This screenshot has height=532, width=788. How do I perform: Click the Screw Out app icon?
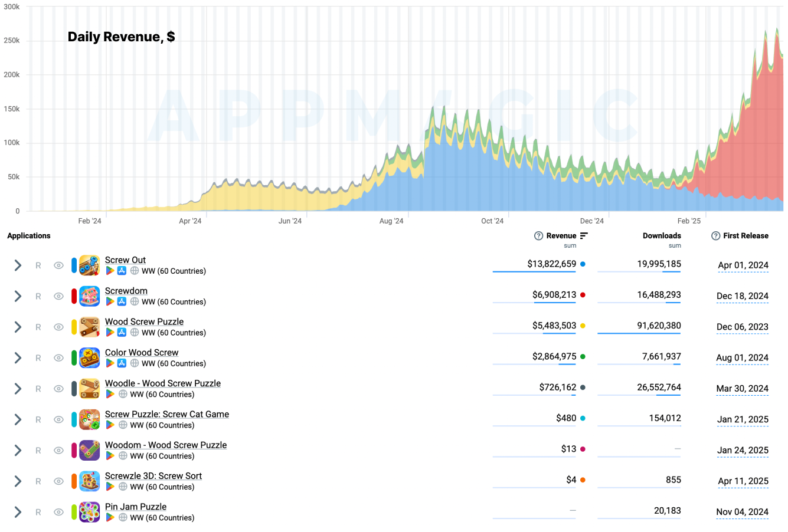[x=90, y=265]
